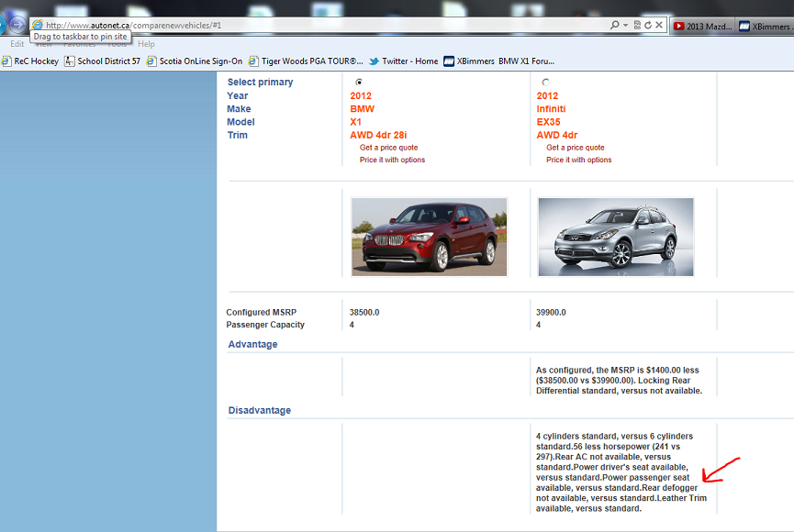
Task: Click the Scotia OnLine favorite icon
Action: point(151,61)
